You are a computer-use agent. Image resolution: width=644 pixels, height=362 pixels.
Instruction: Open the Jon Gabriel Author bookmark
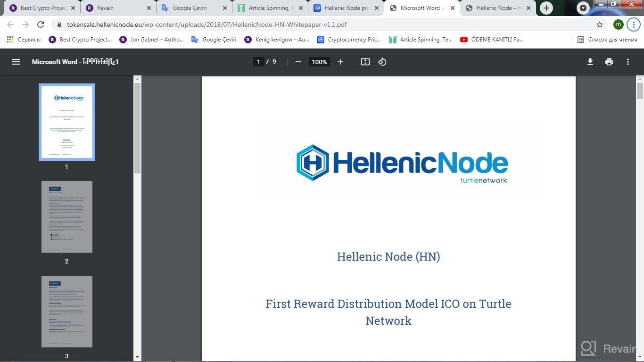[152, 40]
